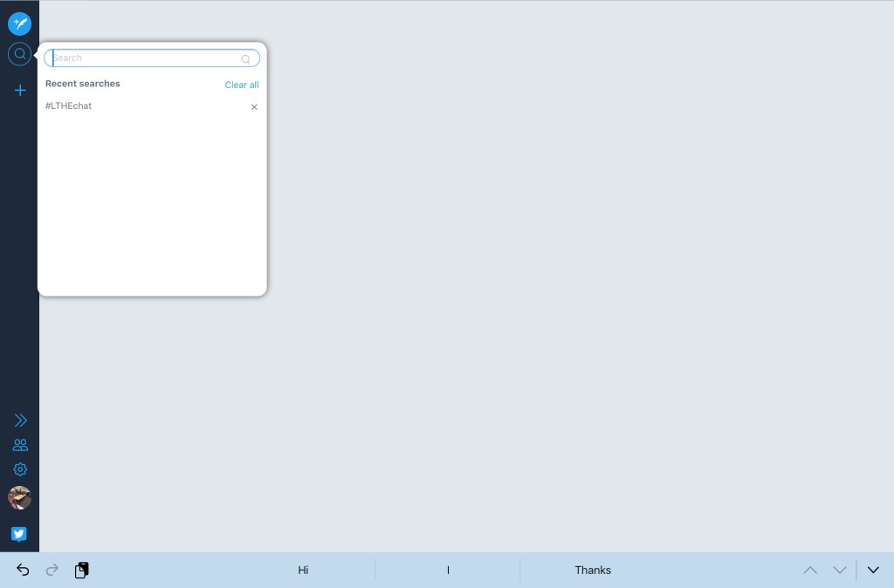The width and height of the screenshot is (894, 588).
Task: Open Settings via the gear icon
Action: [x=20, y=469]
